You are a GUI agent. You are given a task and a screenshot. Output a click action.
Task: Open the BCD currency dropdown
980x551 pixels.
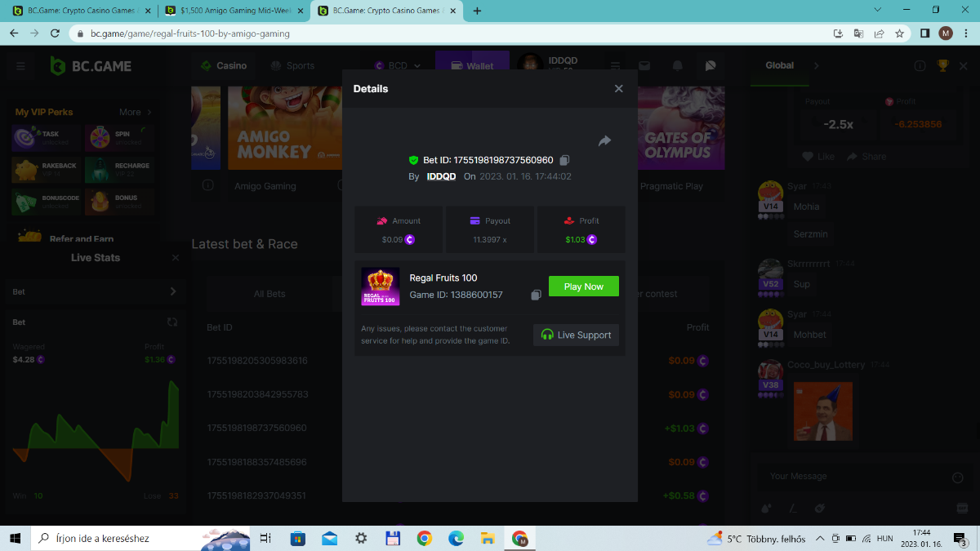pos(398,66)
